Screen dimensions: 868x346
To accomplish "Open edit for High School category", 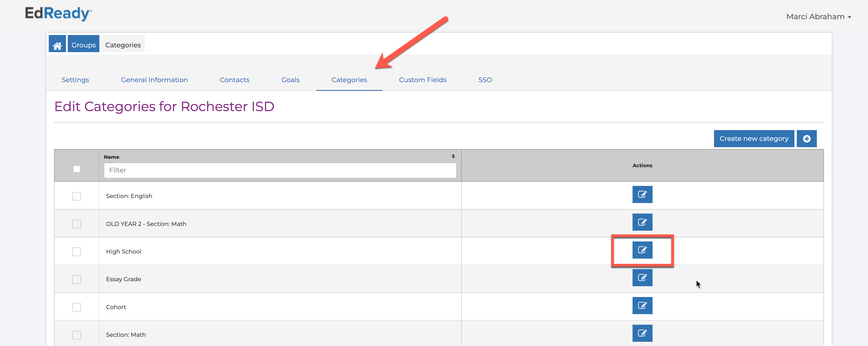I will coord(642,250).
